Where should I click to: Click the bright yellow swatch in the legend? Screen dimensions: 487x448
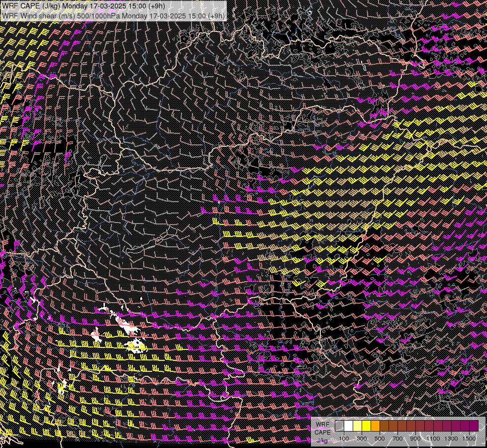coord(366,426)
